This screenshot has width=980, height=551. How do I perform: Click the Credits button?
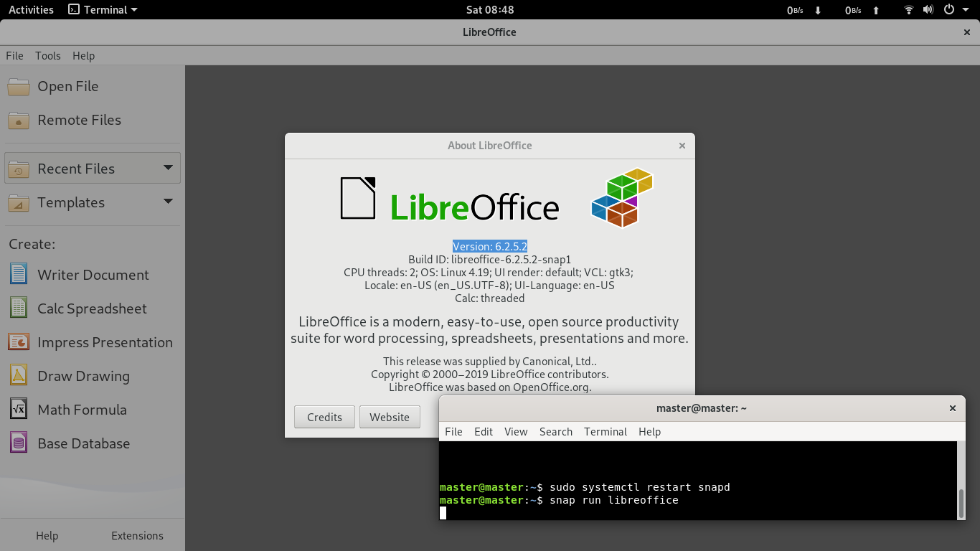pyautogui.click(x=324, y=417)
